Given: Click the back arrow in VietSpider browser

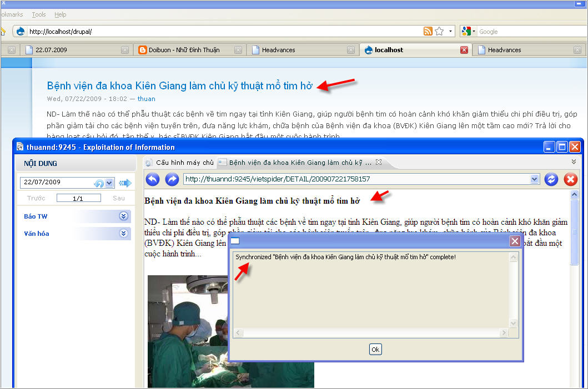Looking at the screenshot, I should [x=152, y=179].
